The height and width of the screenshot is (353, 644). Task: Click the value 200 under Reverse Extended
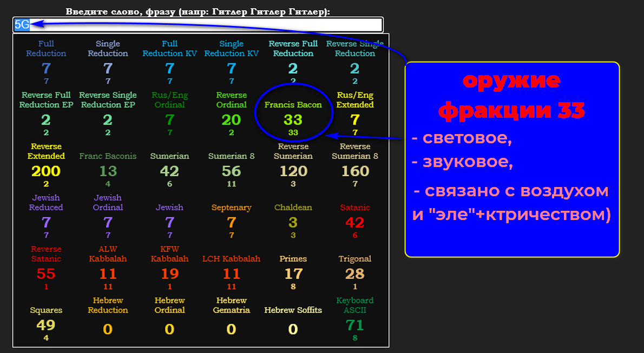pos(46,171)
